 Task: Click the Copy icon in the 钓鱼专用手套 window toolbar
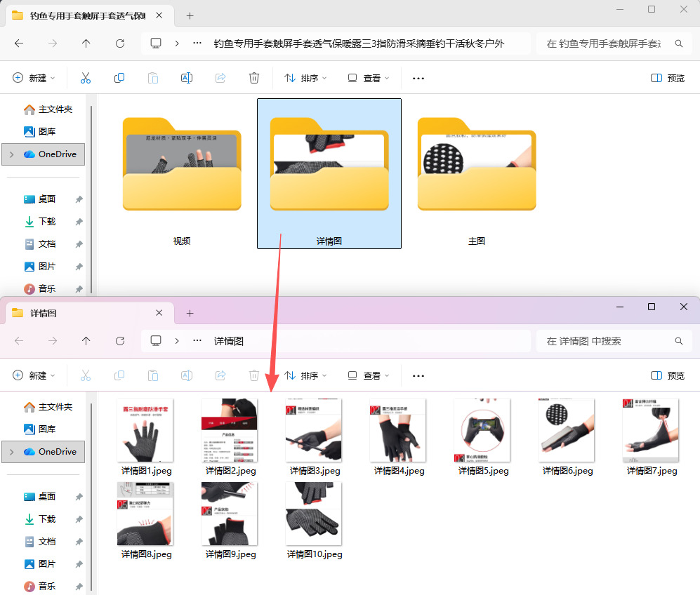point(119,78)
